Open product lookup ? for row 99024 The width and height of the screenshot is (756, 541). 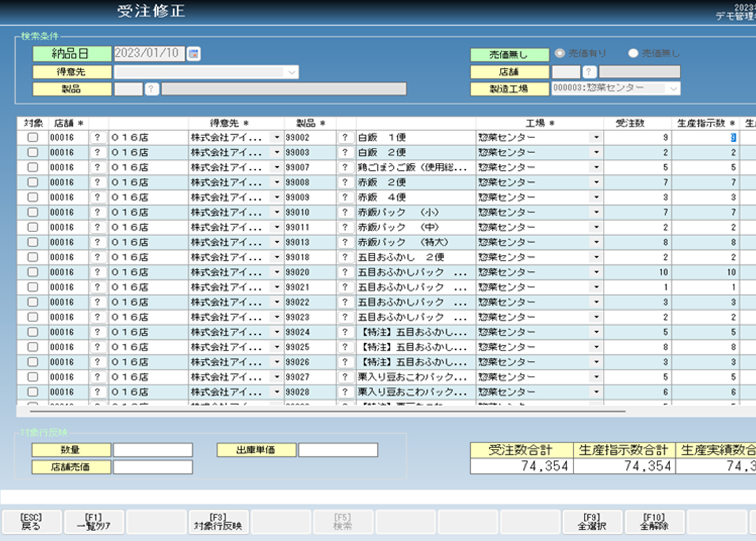click(345, 332)
